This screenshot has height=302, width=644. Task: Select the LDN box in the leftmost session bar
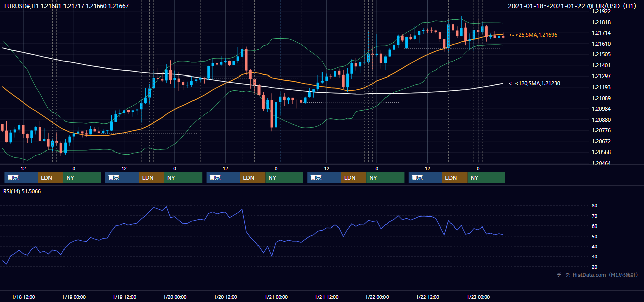pos(51,178)
